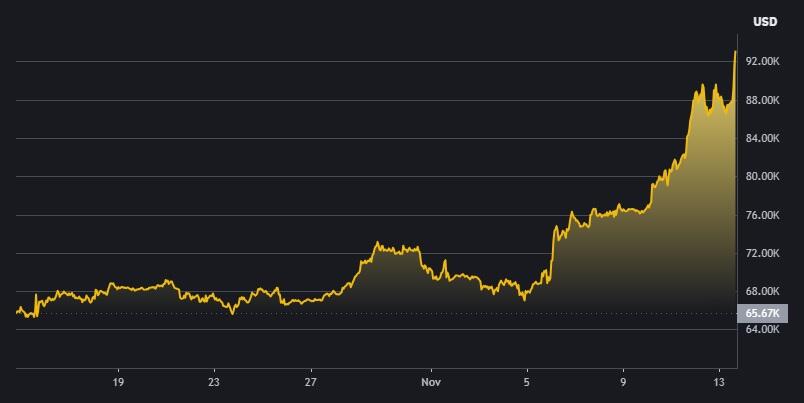Click the date label 5
804x403 pixels.
[527, 382]
